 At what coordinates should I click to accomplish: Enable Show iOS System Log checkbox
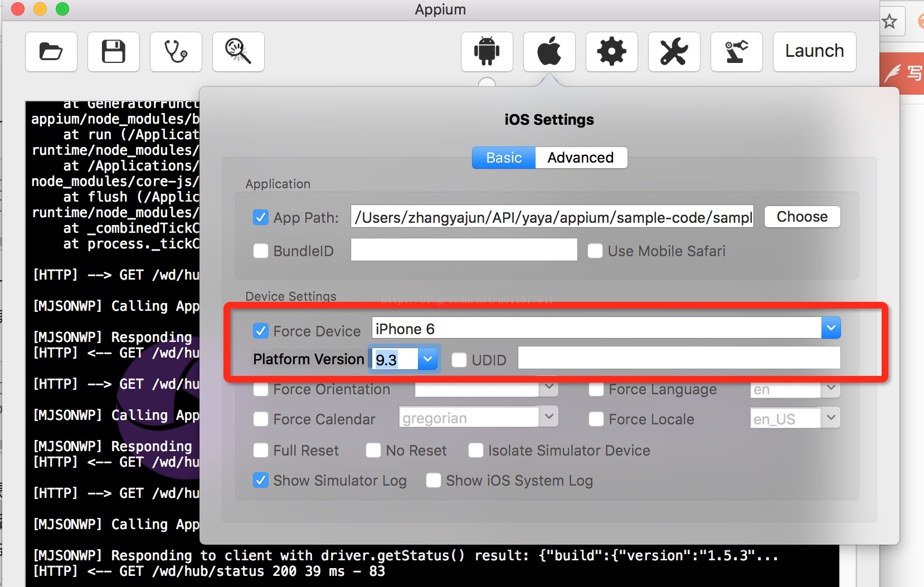click(434, 480)
